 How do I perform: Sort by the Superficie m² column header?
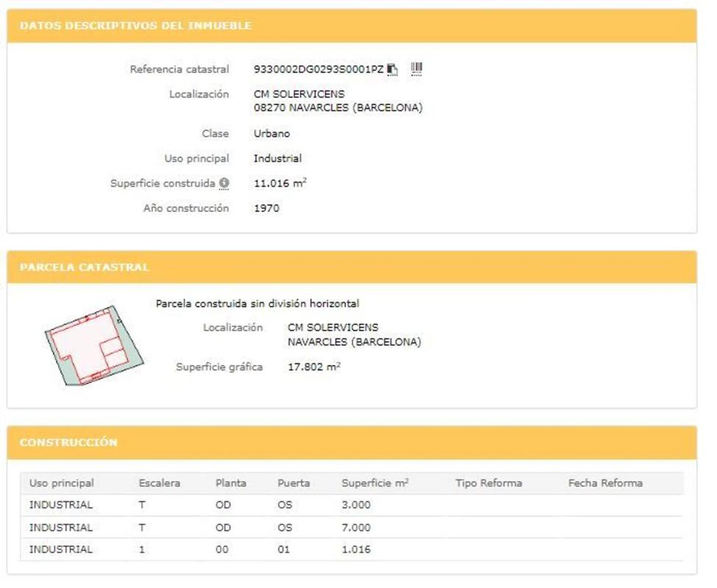375,483
